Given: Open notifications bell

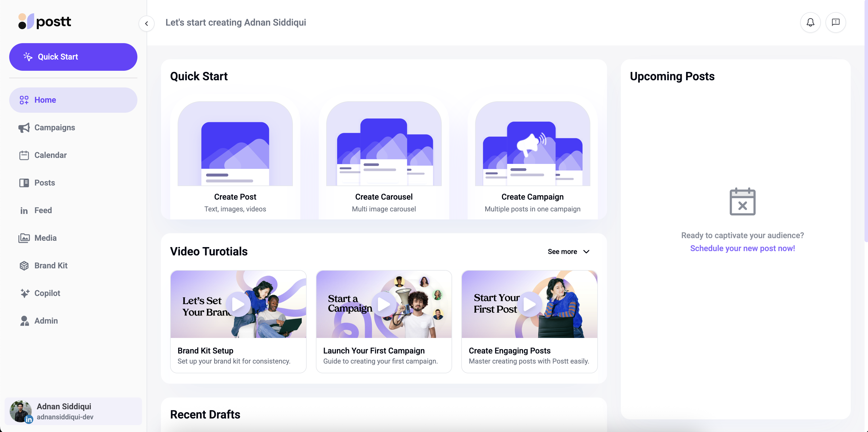Looking at the screenshot, I should point(811,22).
